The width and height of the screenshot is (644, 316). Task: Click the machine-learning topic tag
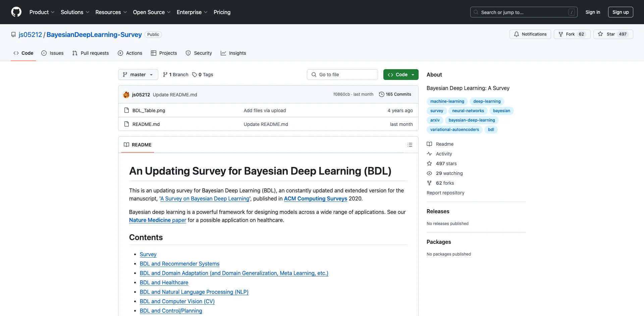tap(447, 101)
